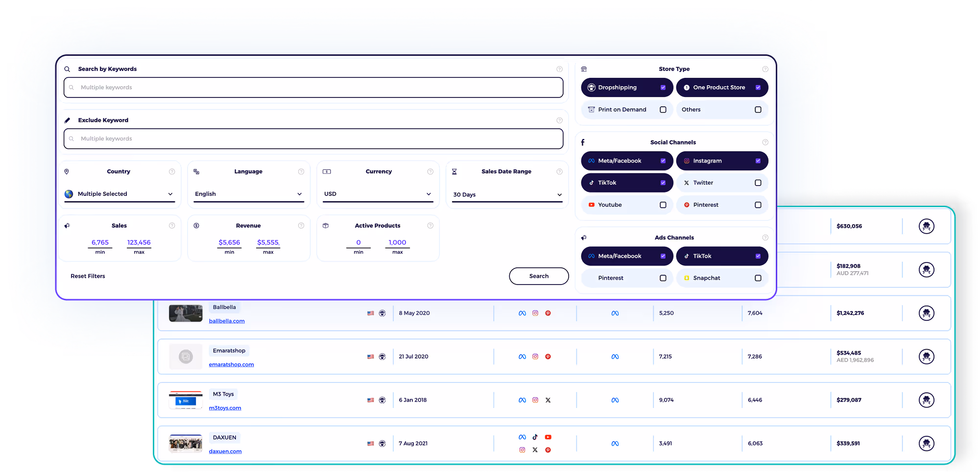Open the Language English dropdown

pos(248,194)
